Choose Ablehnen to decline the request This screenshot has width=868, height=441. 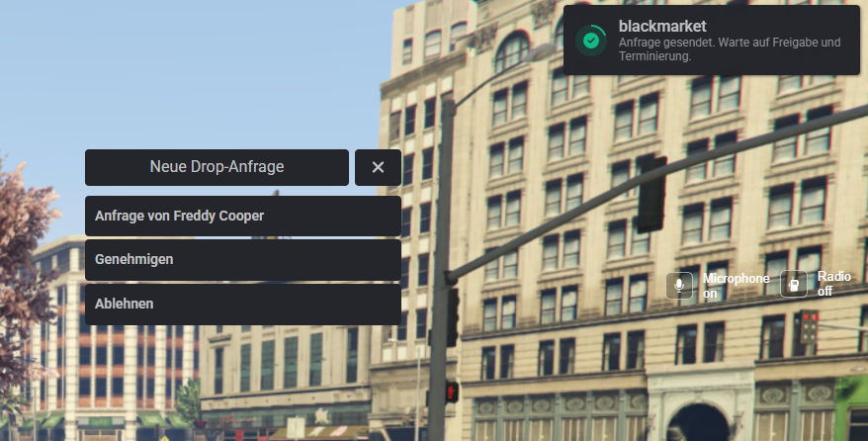(243, 304)
